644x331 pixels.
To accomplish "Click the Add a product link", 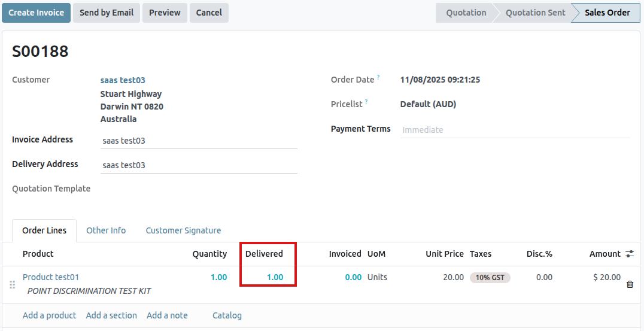I will [x=49, y=315].
